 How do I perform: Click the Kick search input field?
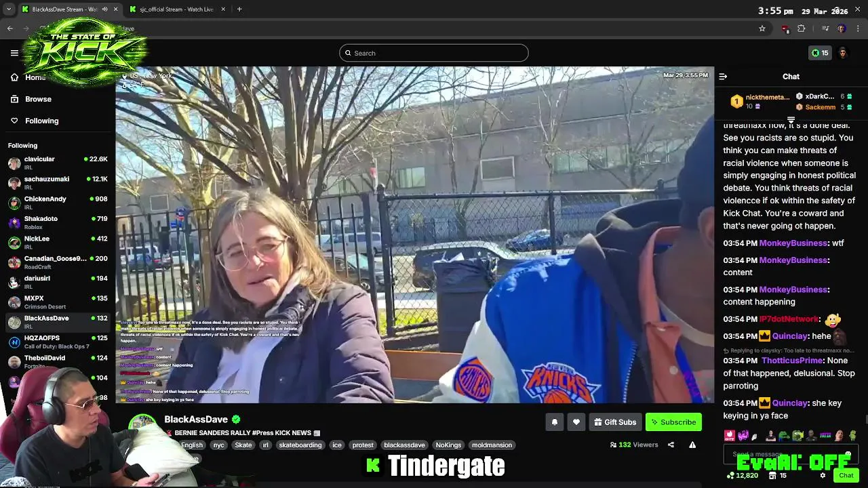(x=434, y=53)
